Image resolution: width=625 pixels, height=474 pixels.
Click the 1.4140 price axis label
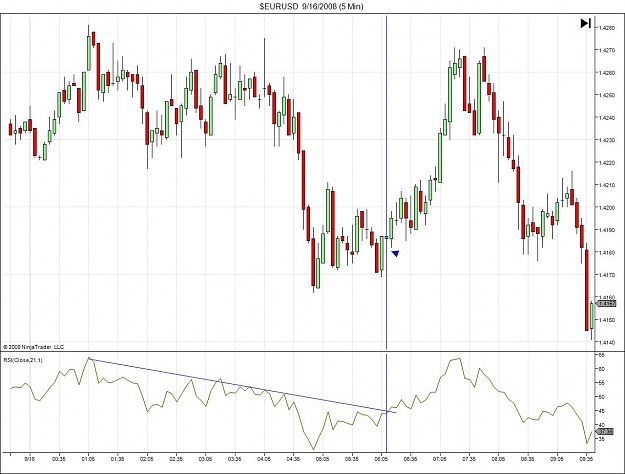(606, 342)
